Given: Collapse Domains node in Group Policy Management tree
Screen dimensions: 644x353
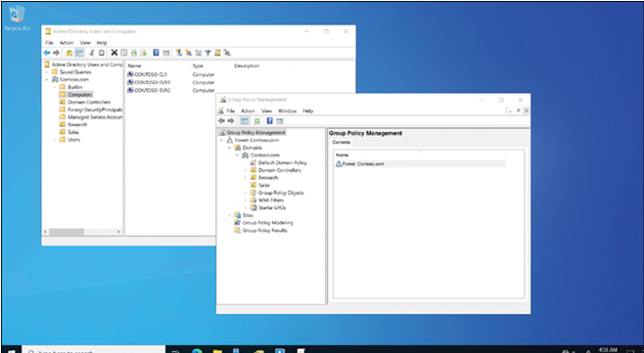Looking at the screenshot, I should 230,148.
